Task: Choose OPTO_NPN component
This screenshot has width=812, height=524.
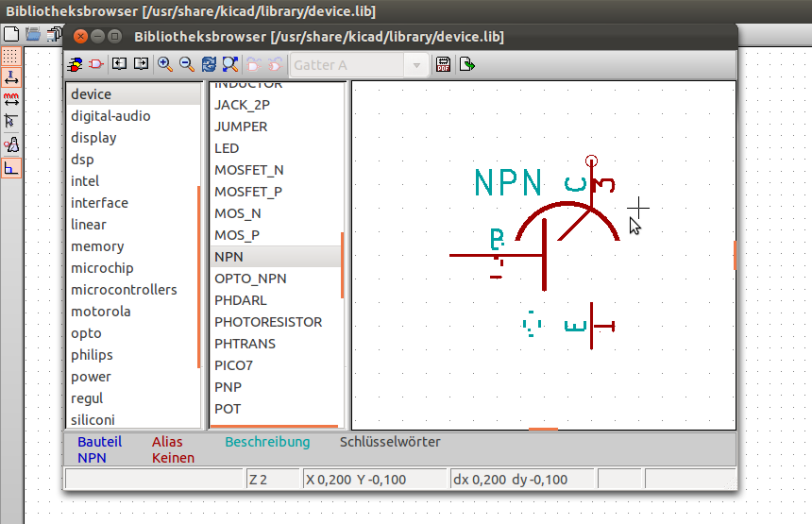Action: pos(276,279)
